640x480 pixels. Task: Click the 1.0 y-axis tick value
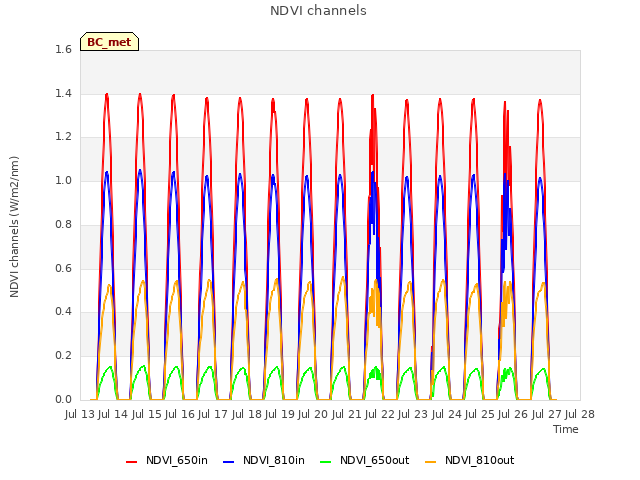[63, 180]
